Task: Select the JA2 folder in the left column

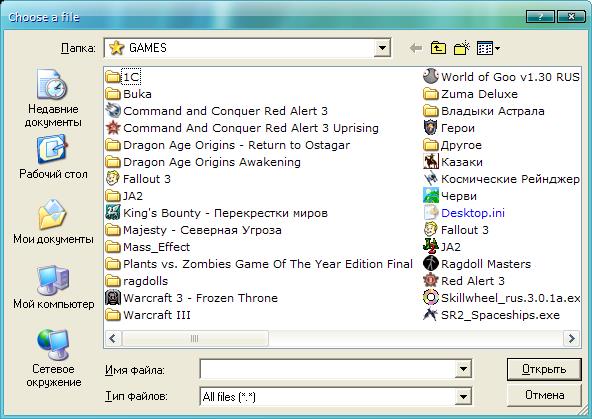Action: click(x=124, y=196)
